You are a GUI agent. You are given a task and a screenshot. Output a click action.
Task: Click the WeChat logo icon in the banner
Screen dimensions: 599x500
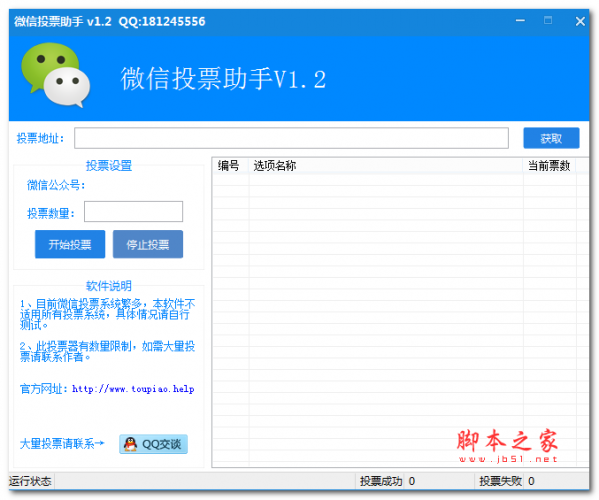click(56, 75)
